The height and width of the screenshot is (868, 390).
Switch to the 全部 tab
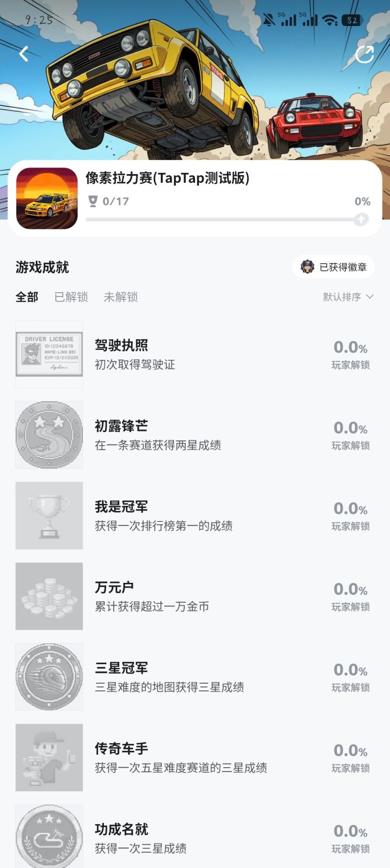coord(27,297)
